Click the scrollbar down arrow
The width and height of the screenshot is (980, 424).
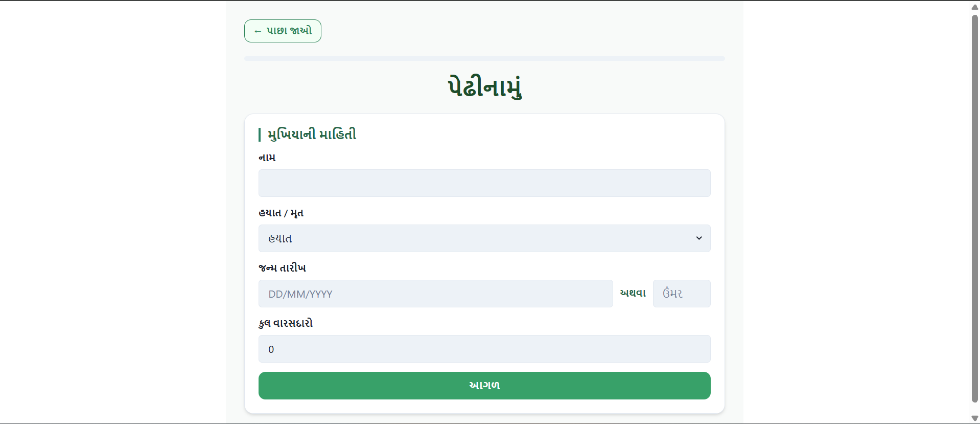pos(974,418)
